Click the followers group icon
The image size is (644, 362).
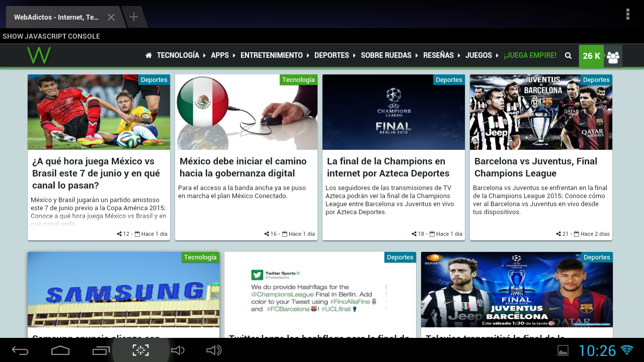(613, 56)
